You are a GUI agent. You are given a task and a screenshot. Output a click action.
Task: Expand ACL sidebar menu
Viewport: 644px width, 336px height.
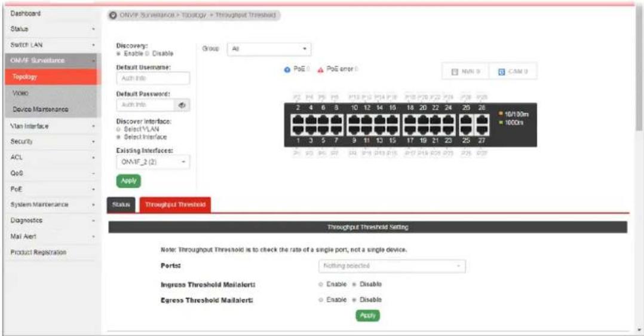51,157
